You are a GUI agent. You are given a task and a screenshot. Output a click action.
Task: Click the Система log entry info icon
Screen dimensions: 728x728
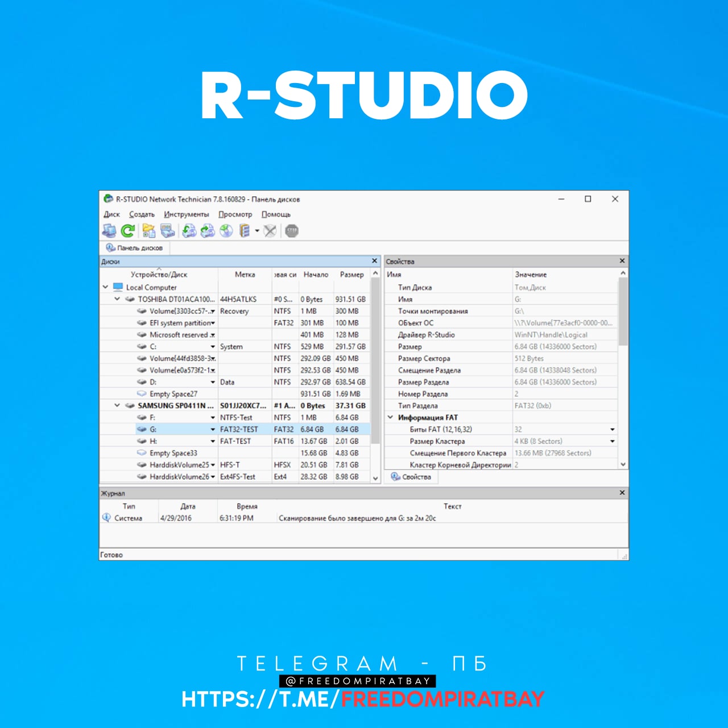click(x=106, y=518)
